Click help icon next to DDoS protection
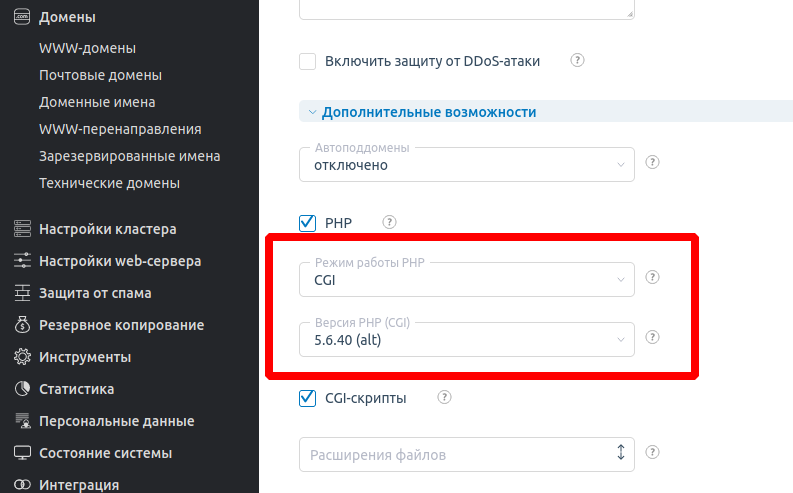 577,61
